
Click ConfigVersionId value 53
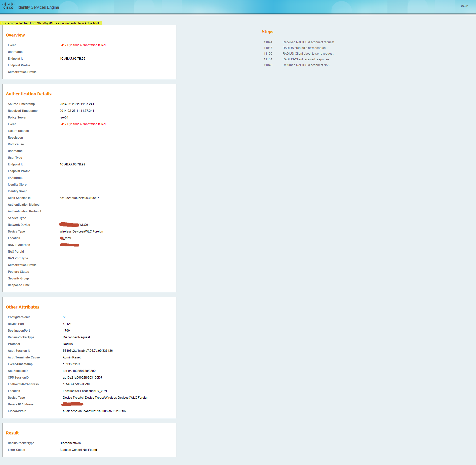click(x=65, y=317)
